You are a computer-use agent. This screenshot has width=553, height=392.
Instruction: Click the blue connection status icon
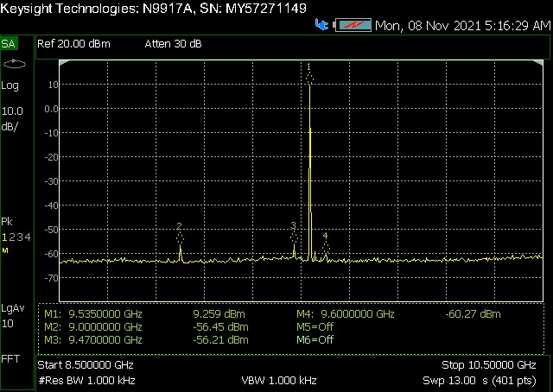[x=323, y=26]
